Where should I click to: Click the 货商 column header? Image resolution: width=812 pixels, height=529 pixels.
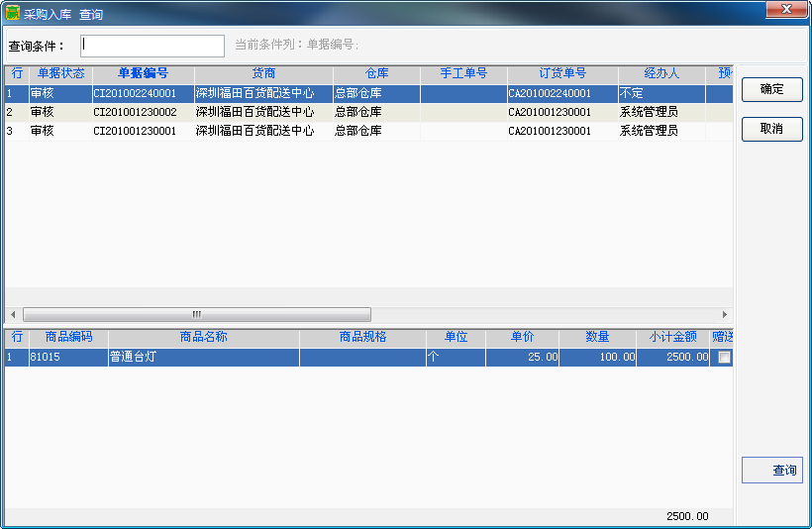pos(263,73)
